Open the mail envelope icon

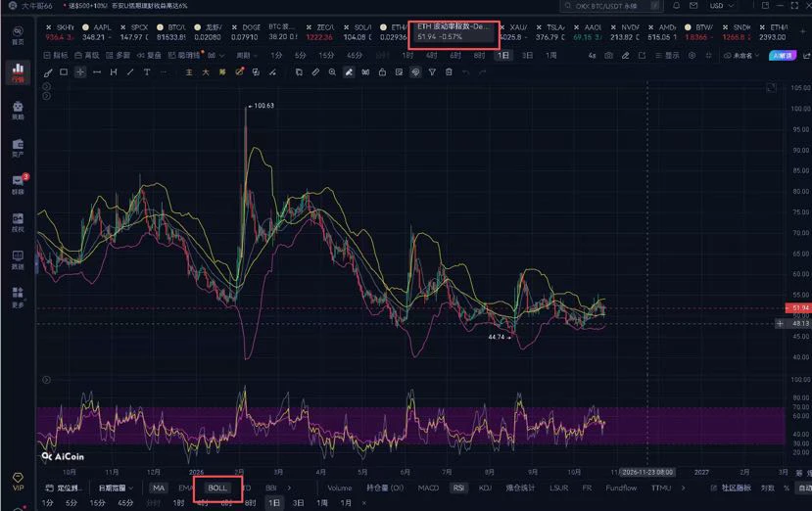pos(693,6)
